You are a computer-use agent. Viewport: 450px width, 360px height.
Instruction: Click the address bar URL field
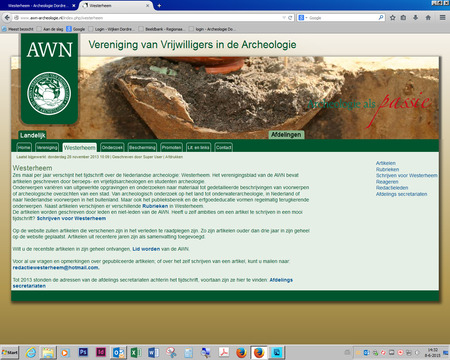click(x=150, y=18)
